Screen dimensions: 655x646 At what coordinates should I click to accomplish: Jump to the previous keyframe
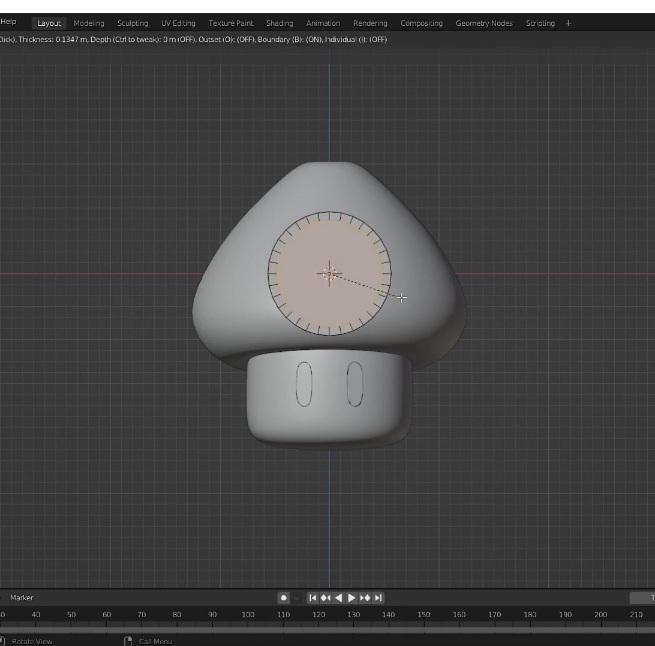(x=325, y=598)
